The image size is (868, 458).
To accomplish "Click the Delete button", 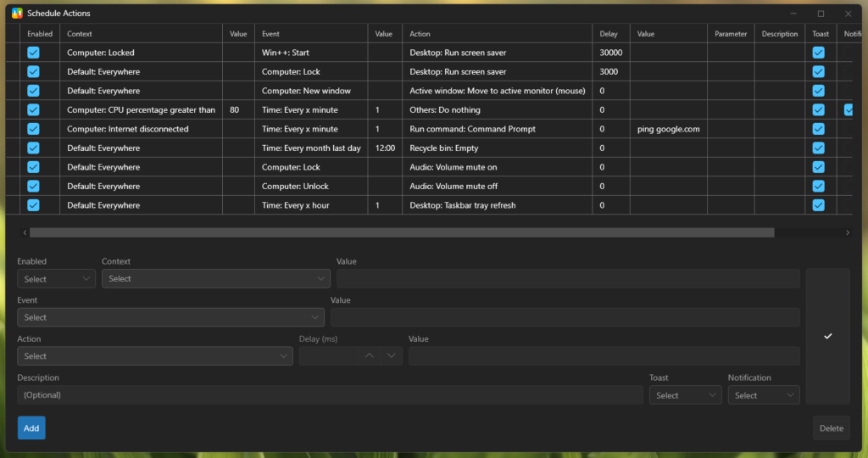I will point(831,428).
